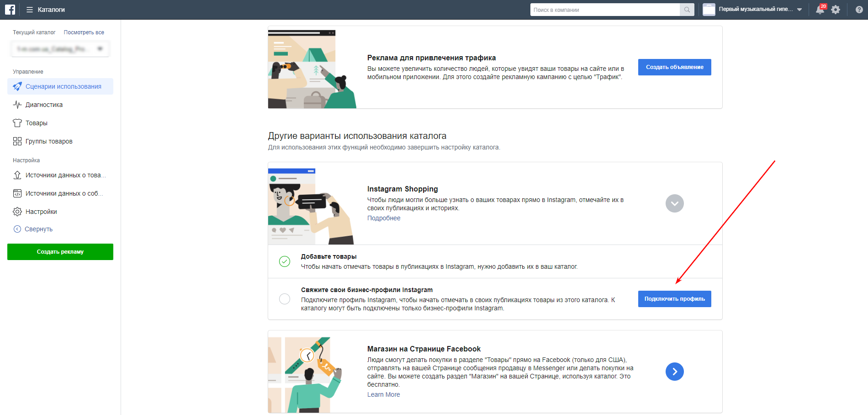The height and width of the screenshot is (415, 868).
Task: Open the hamburger menu next to Каталоги
Action: 30,10
